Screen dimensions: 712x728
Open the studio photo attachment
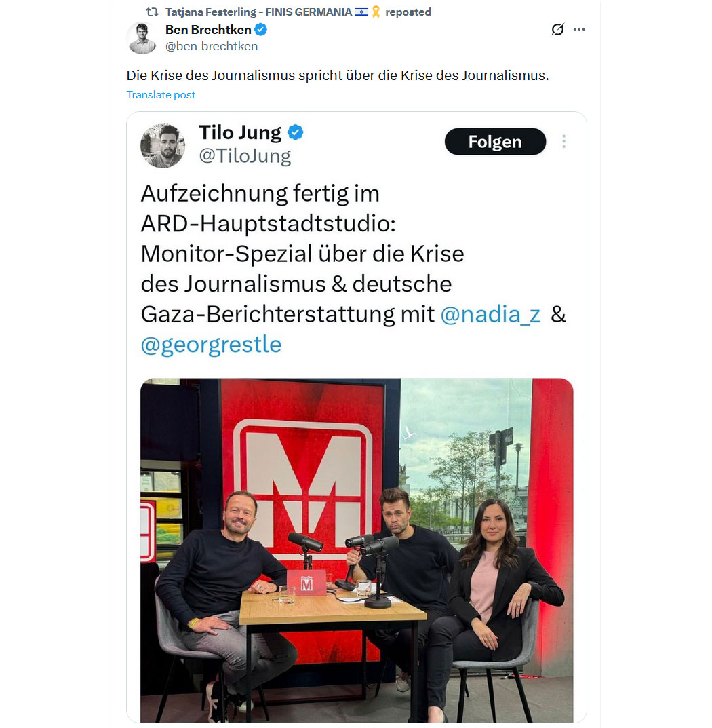(357, 550)
